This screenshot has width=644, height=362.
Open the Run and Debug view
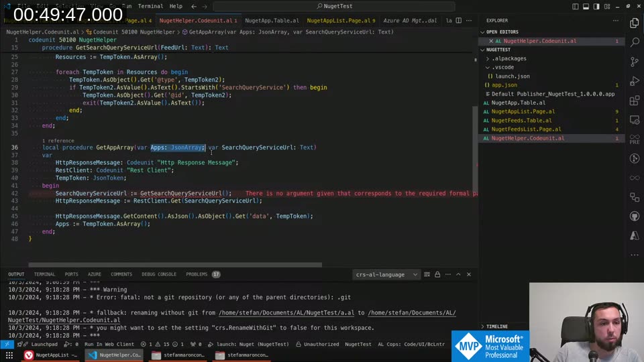point(635,81)
